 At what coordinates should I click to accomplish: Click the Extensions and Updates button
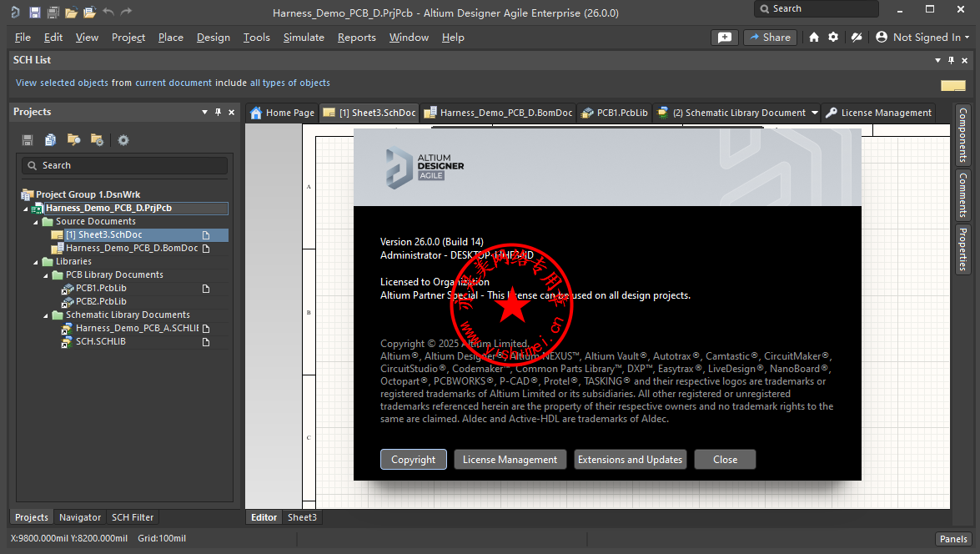click(630, 460)
